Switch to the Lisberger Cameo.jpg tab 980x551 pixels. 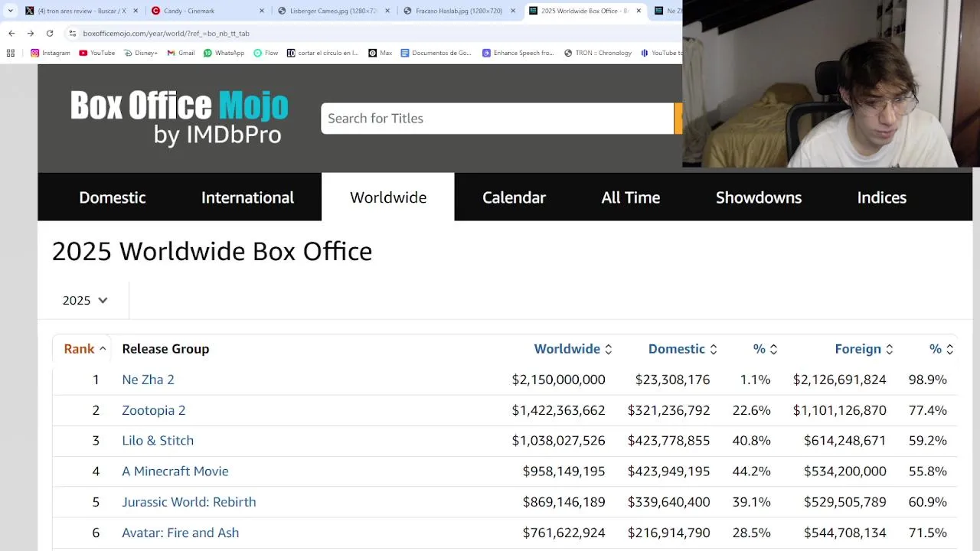pyautogui.click(x=327, y=11)
